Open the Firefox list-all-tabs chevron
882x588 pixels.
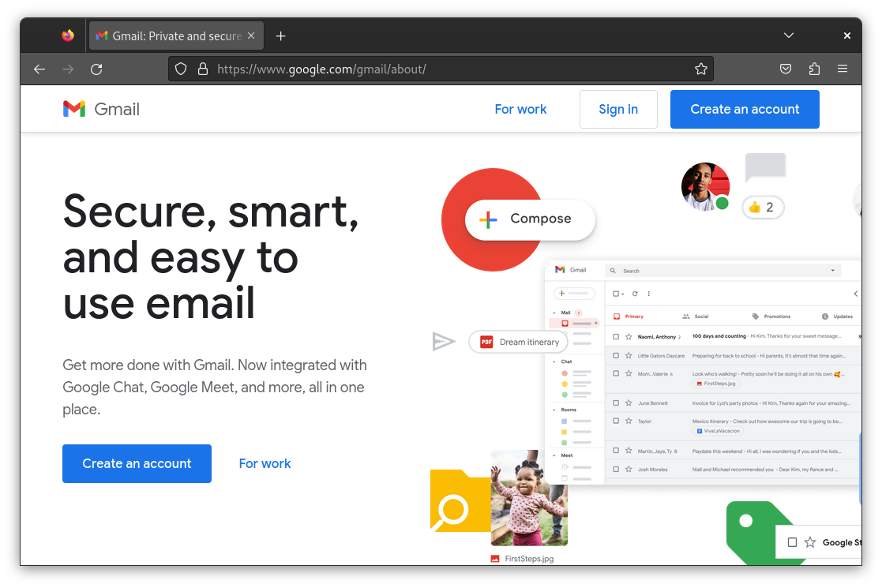(x=788, y=35)
